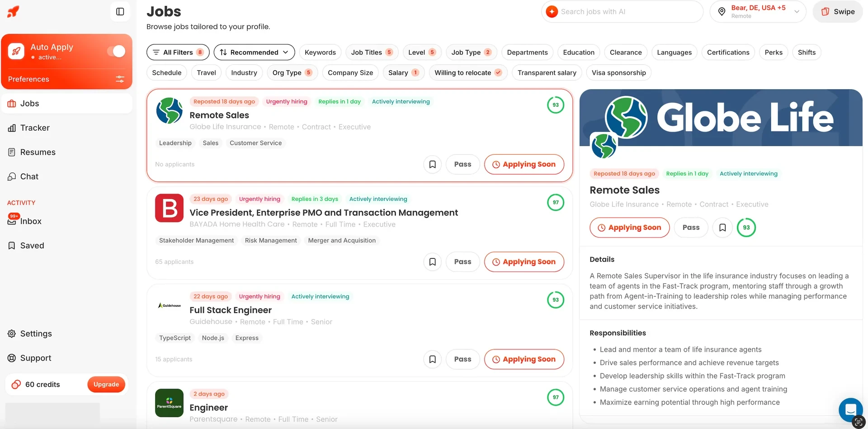Screen dimensions: 868x429
Task: Toggle Transparent salary filter
Action: click(547, 72)
